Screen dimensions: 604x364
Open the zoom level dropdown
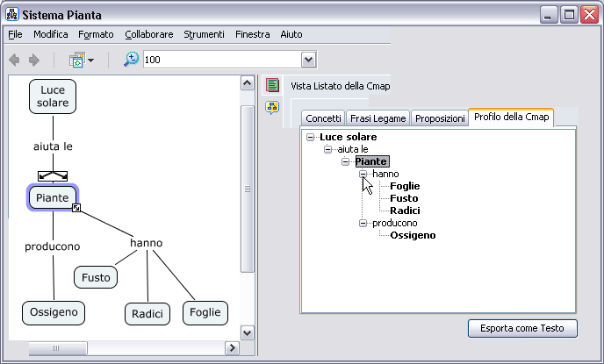tap(308, 60)
